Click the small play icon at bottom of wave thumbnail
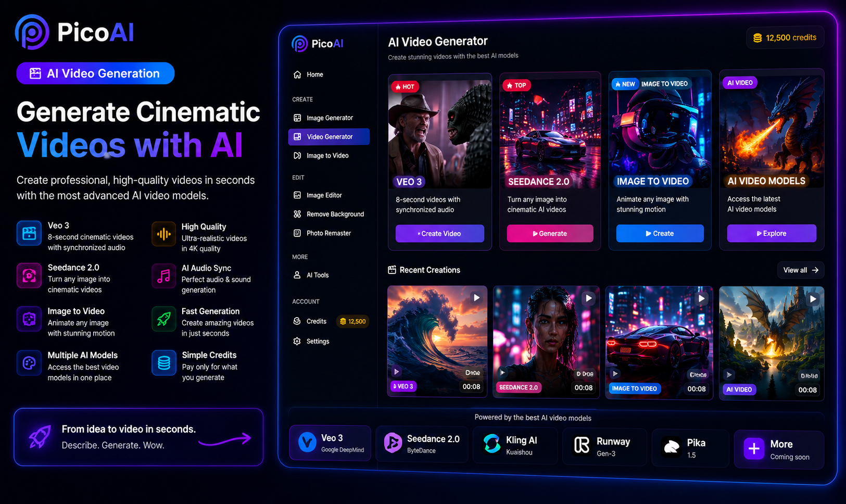This screenshot has width=846, height=504. click(397, 372)
